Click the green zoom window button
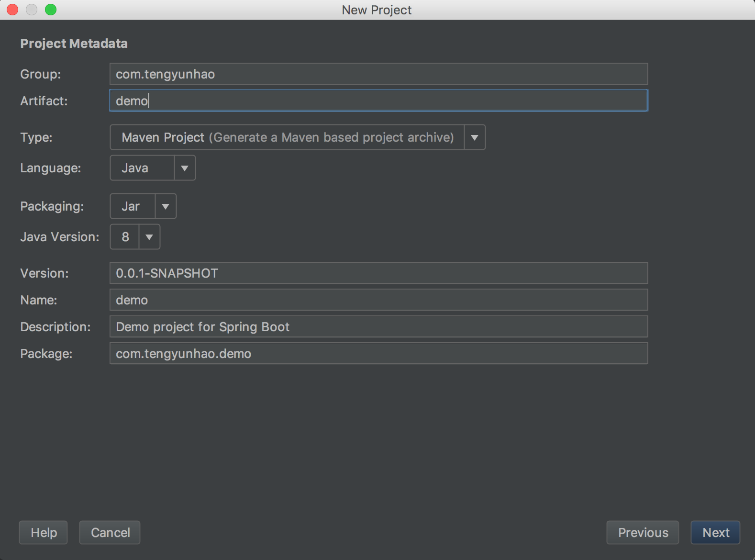Screen dimensions: 755x560 coord(51,10)
